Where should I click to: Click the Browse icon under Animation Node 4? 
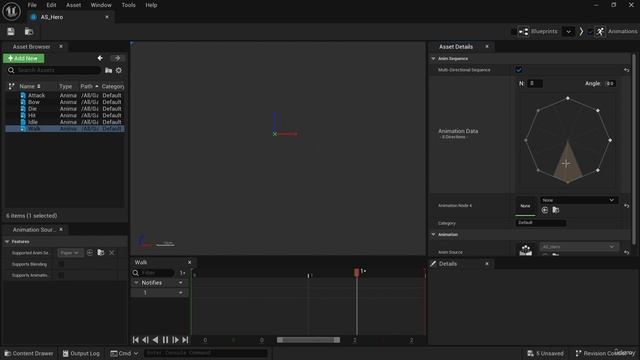click(556, 210)
